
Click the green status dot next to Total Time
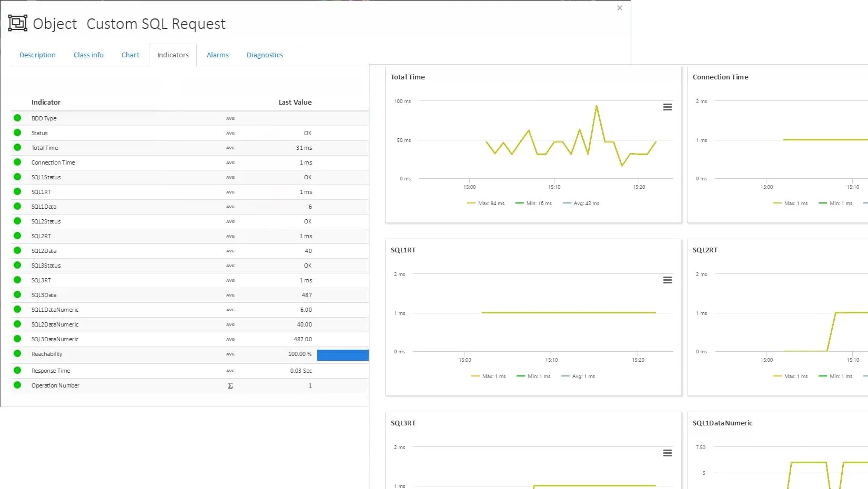17,147
